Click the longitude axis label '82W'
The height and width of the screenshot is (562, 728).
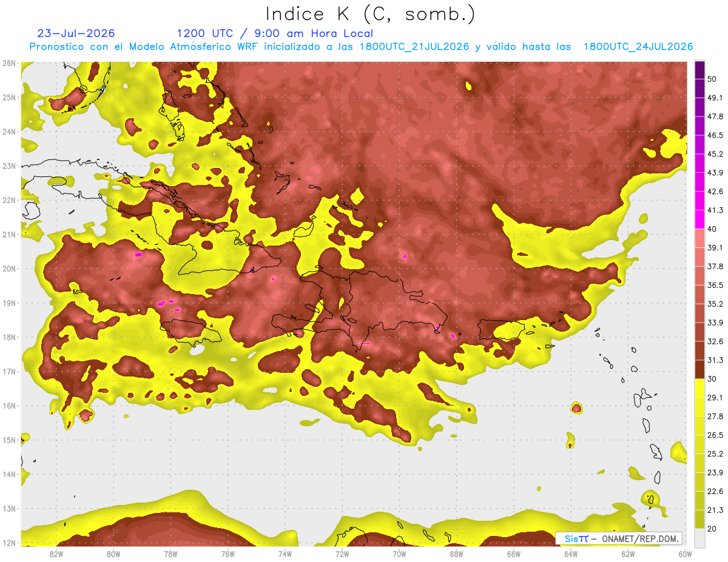click(56, 554)
